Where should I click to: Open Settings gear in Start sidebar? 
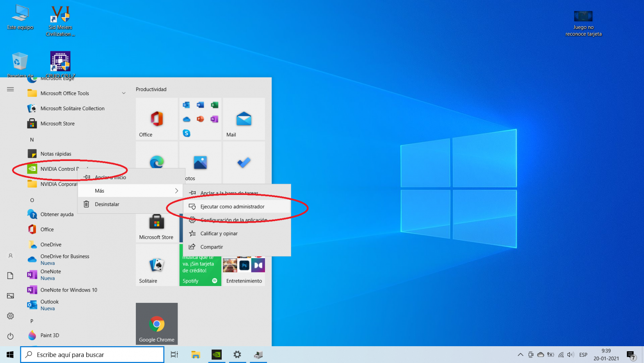tap(11, 316)
